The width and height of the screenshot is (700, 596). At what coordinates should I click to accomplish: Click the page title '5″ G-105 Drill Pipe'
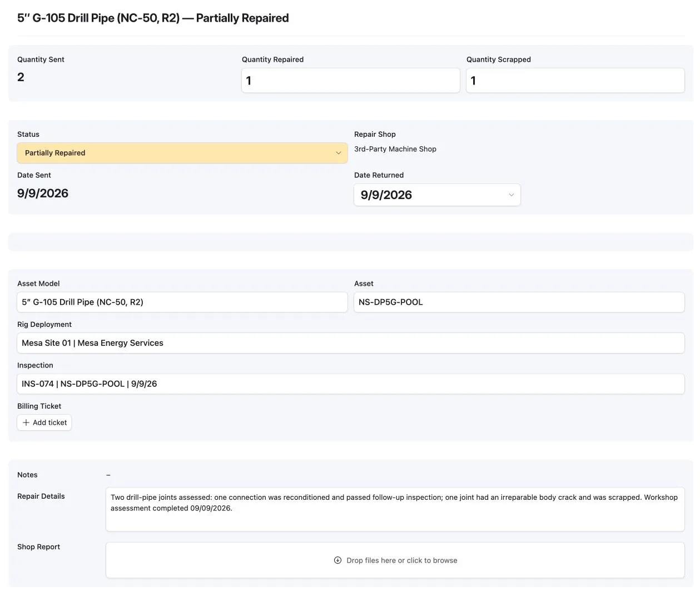coord(153,18)
